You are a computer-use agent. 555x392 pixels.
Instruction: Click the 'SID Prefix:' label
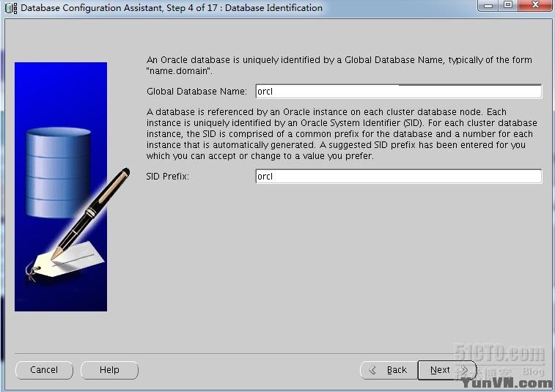click(x=167, y=176)
